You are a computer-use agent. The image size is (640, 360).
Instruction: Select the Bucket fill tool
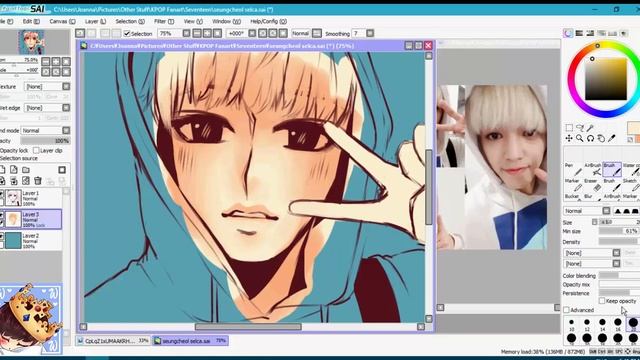point(572,197)
